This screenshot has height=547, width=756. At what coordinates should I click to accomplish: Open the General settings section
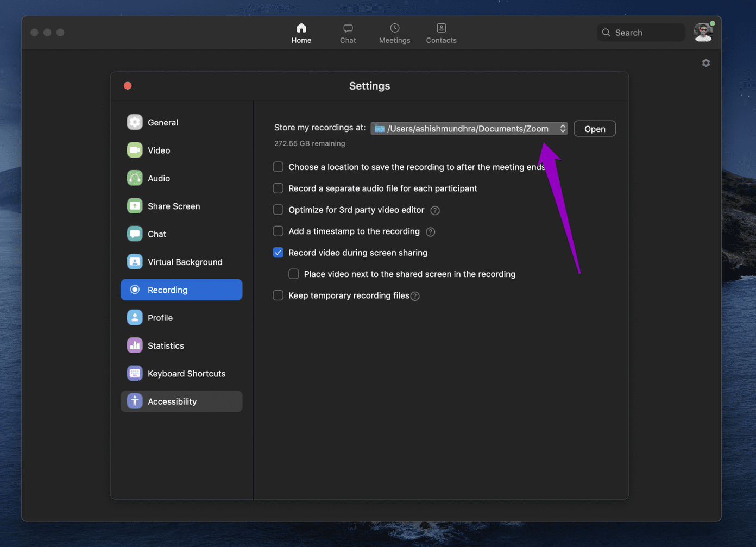tap(181, 122)
